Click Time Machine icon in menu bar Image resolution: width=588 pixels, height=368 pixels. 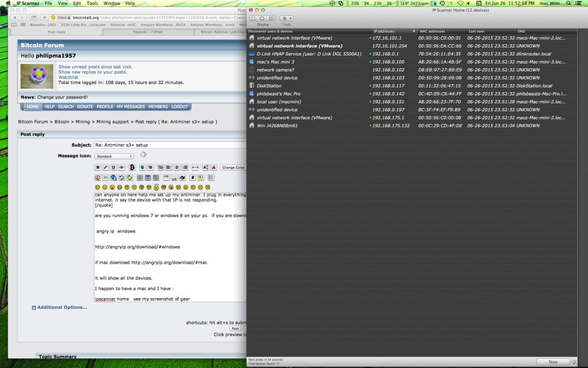click(442, 3)
